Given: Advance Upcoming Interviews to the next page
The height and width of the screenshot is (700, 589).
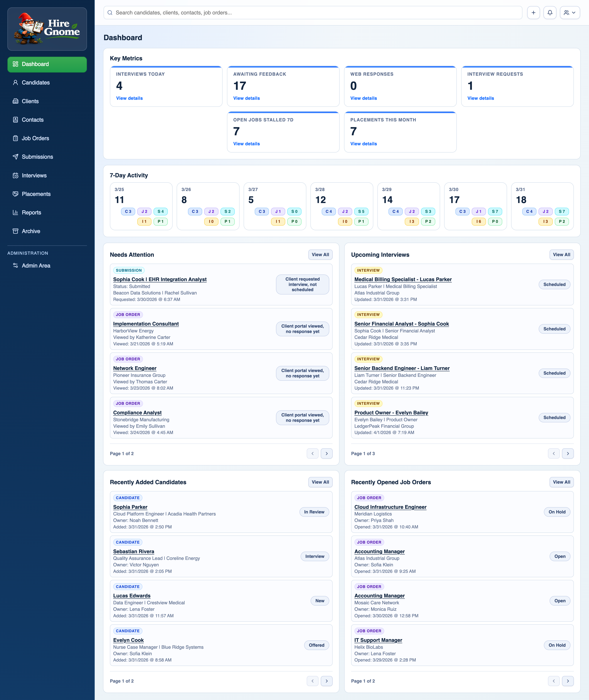Looking at the screenshot, I should [568, 453].
